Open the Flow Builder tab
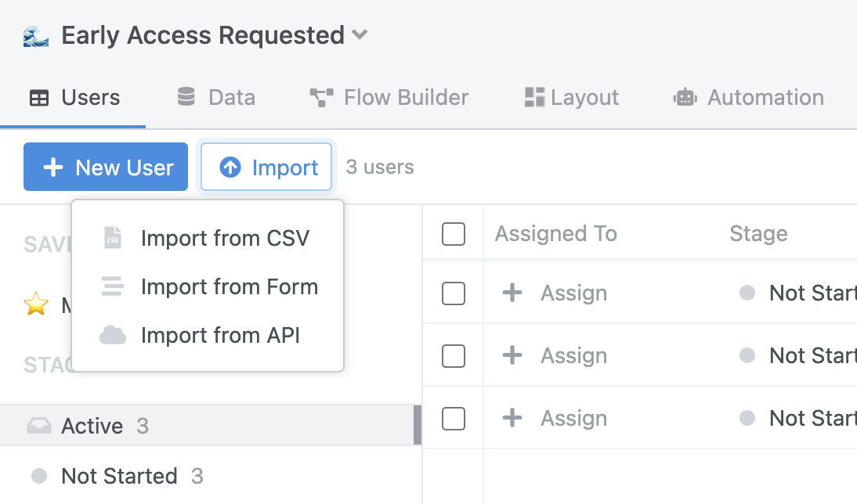Viewport: 857px width, 504px height. [389, 98]
